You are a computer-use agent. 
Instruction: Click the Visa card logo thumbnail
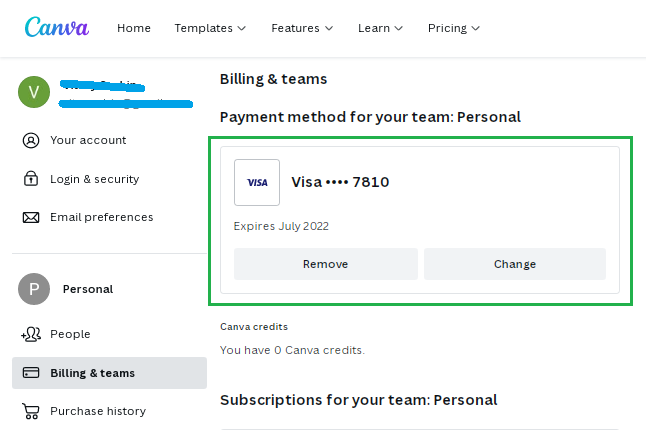[x=257, y=182]
